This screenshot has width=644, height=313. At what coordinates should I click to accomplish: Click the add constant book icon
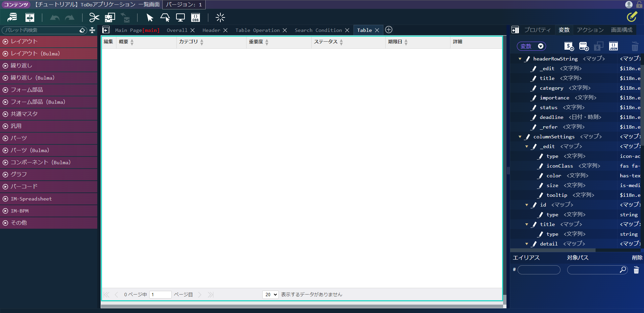[x=584, y=46]
